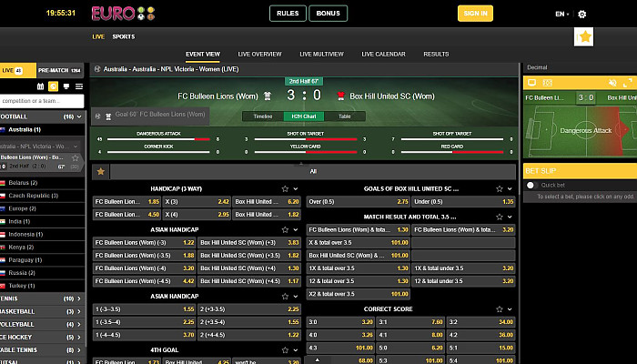Viewport: 637px width, 364px height.
Task: Click the football icon before the competition title
Action: pos(97,69)
